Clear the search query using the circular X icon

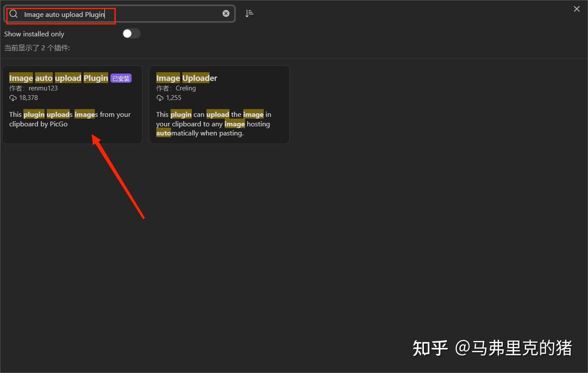[226, 13]
